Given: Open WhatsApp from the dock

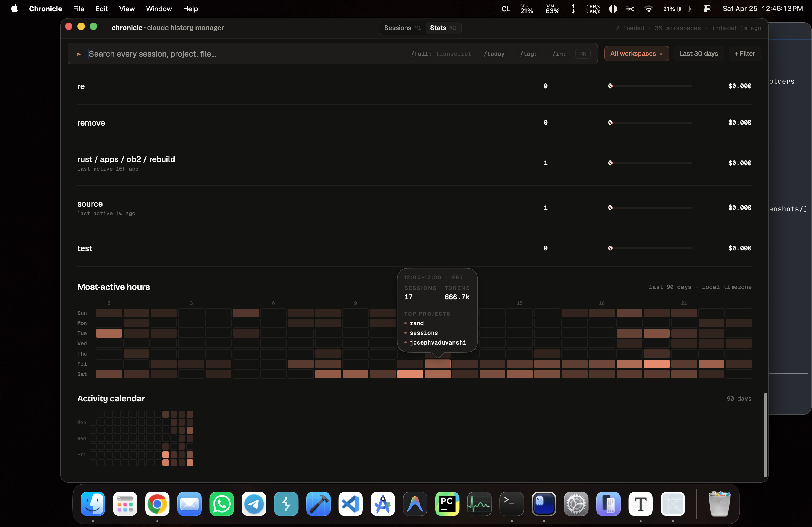Looking at the screenshot, I should [222, 504].
